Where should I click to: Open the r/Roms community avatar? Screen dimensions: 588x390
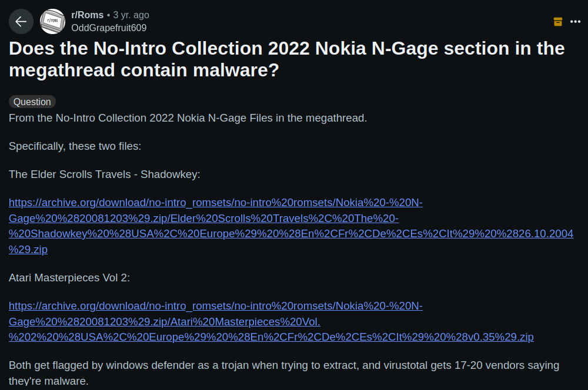click(x=52, y=22)
